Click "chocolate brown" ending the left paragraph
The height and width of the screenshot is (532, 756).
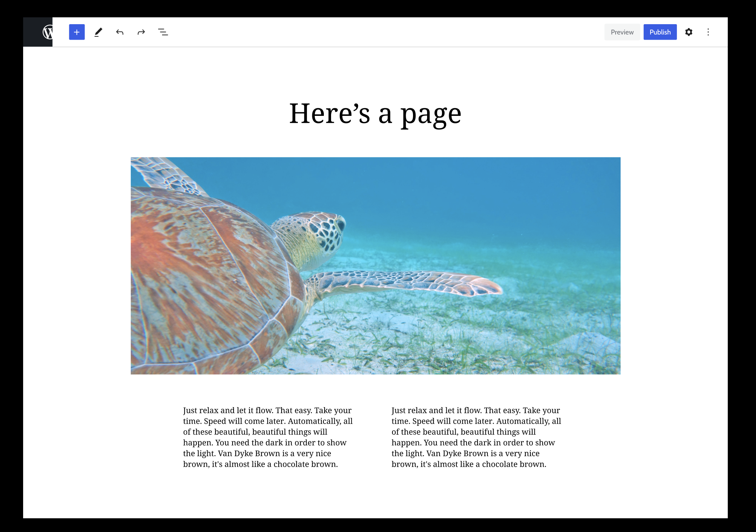tap(305, 464)
